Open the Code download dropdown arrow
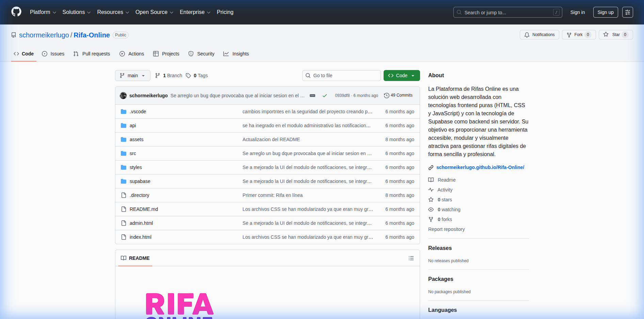The image size is (644, 319). [x=413, y=75]
